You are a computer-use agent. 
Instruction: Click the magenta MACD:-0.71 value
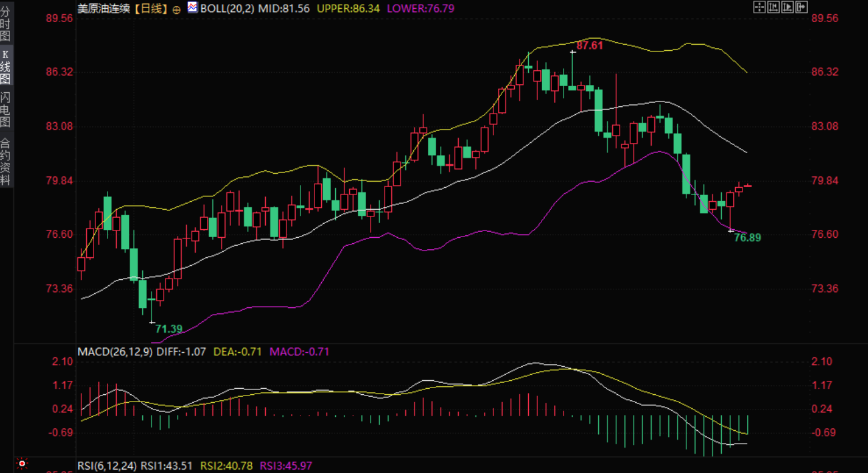299,351
